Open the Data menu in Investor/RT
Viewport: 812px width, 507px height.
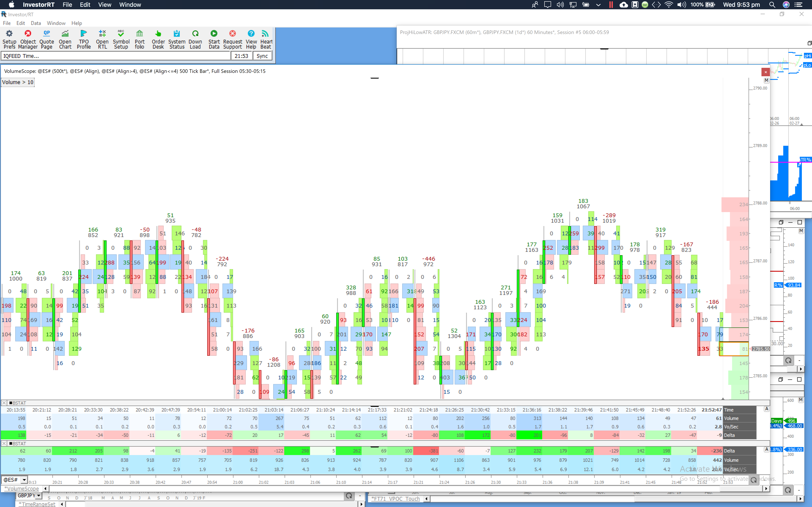coord(36,23)
